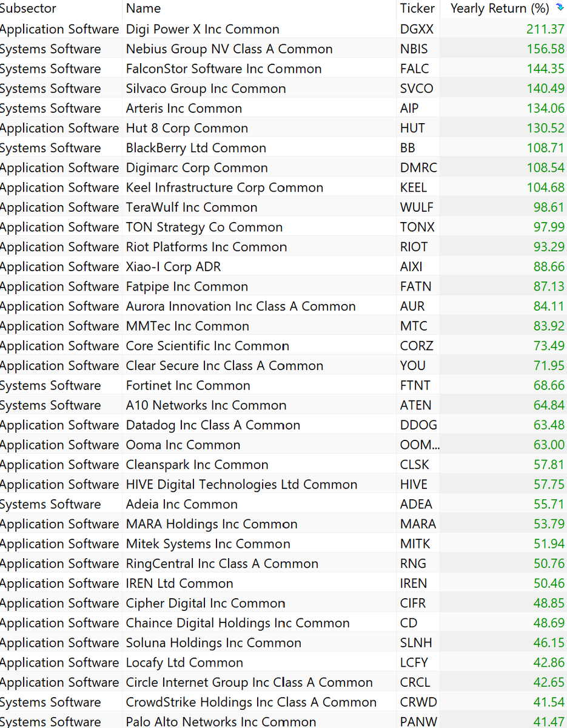Click TON Strategy Co Common name
The height and width of the screenshot is (728, 567).
pyautogui.click(x=204, y=227)
